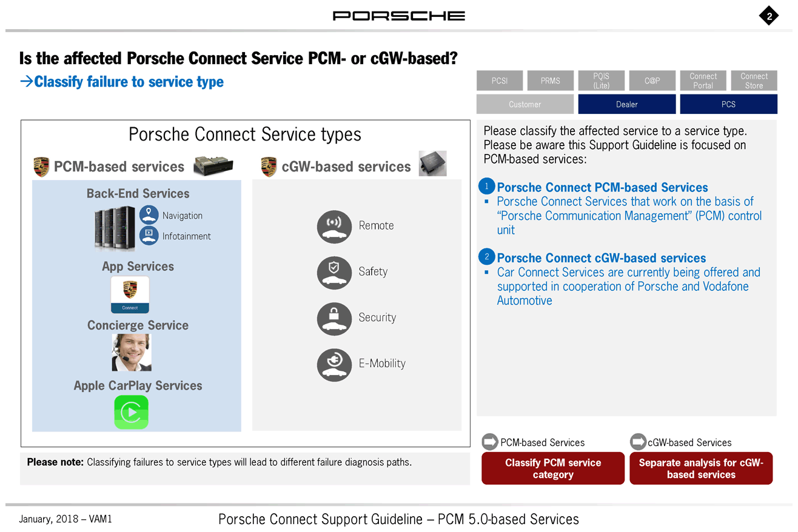Click the Navigation pin icon
Screen dimensions: 798x532
pos(149,214)
